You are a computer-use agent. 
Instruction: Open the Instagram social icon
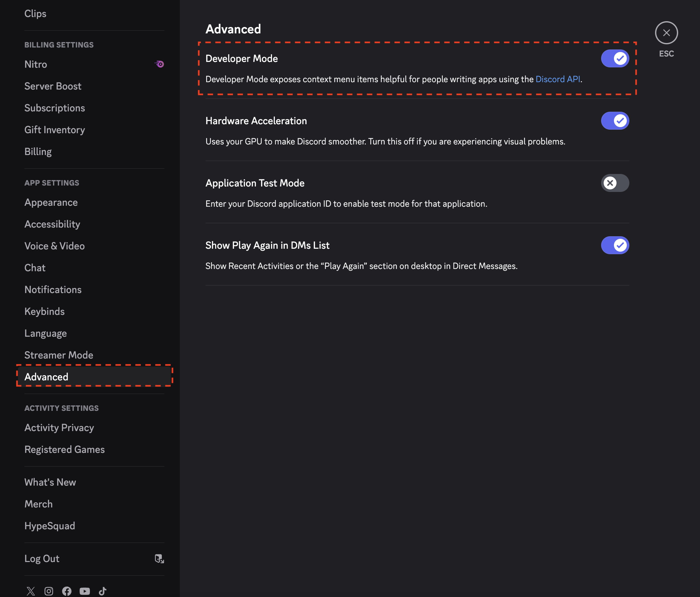point(49,591)
